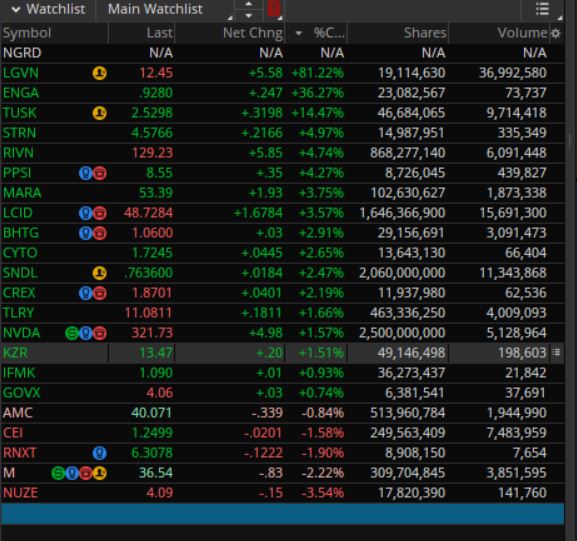The width and height of the screenshot is (577, 541).
Task: Select the GOVX symbol
Action: point(21,393)
